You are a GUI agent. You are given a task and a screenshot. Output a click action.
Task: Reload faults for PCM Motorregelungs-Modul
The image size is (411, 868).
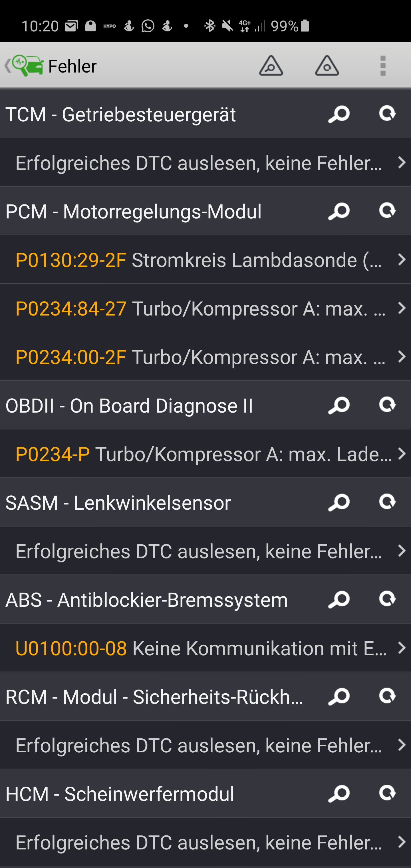[x=387, y=211]
